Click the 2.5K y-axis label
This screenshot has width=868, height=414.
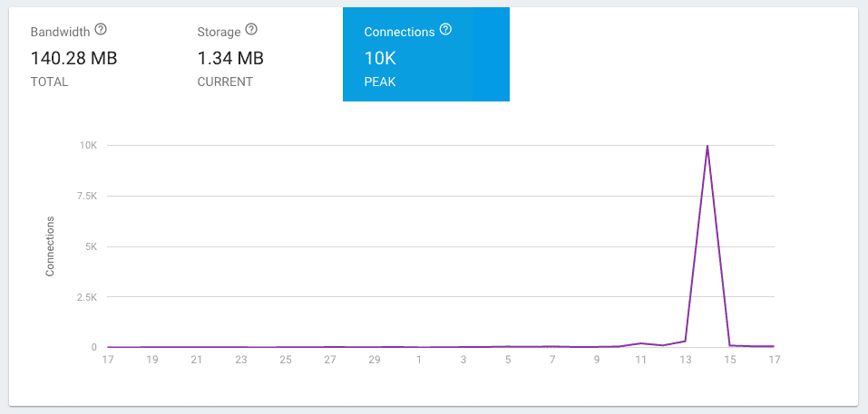(85, 296)
